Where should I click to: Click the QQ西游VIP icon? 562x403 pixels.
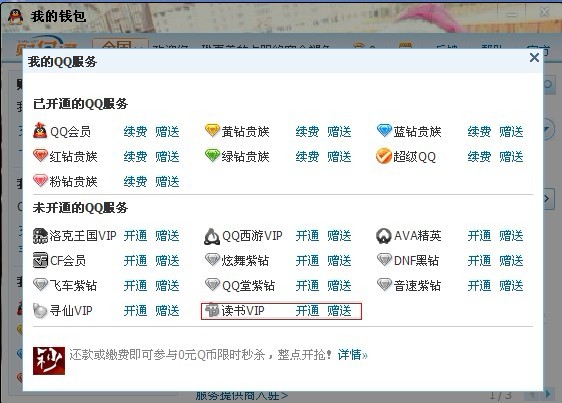(x=212, y=236)
